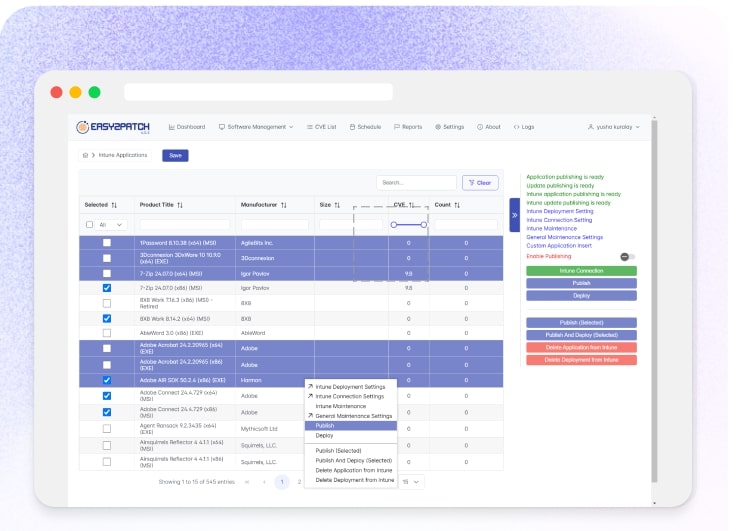Open the Logs menu item

524,127
